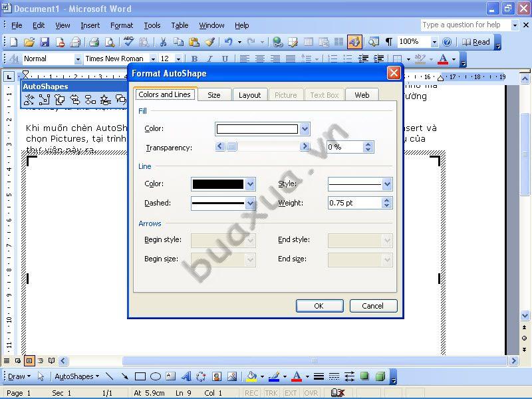Open the Zoom 100% dropdown

click(434, 42)
